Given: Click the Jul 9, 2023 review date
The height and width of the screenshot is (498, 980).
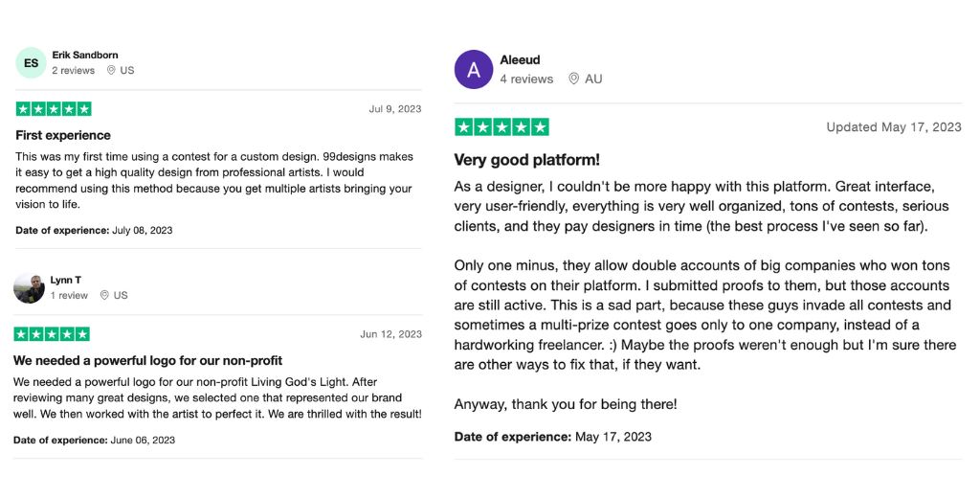Looking at the screenshot, I should (394, 109).
